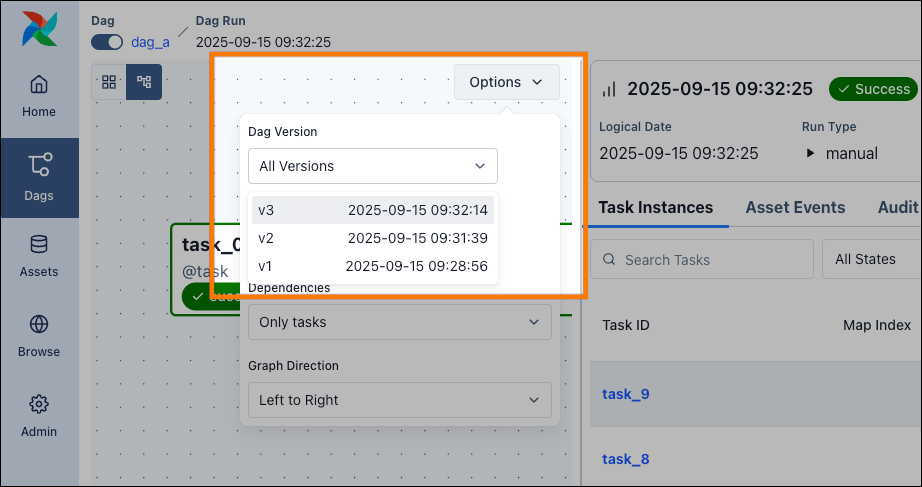
Task: Open the Home sidebar icon
Action: pyautogui.click(x=39, y=96)
